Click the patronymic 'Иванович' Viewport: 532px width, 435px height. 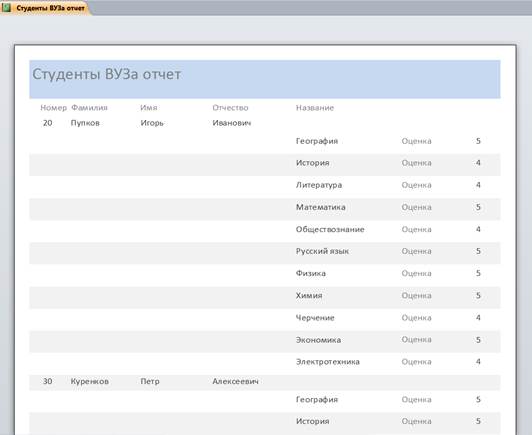[232, 123]
